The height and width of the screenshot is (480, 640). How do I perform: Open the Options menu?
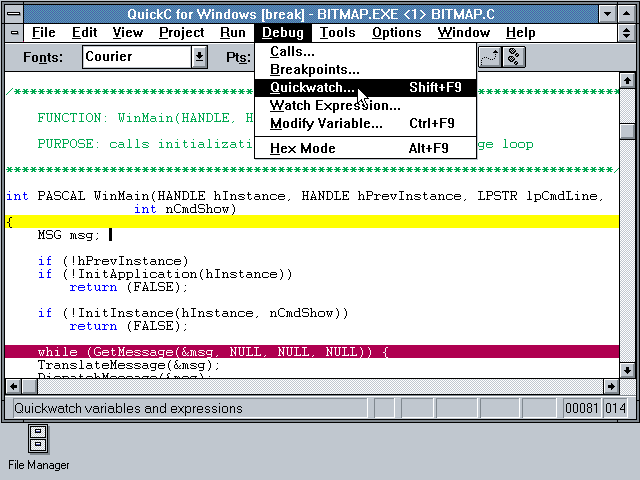coord(396,33)
